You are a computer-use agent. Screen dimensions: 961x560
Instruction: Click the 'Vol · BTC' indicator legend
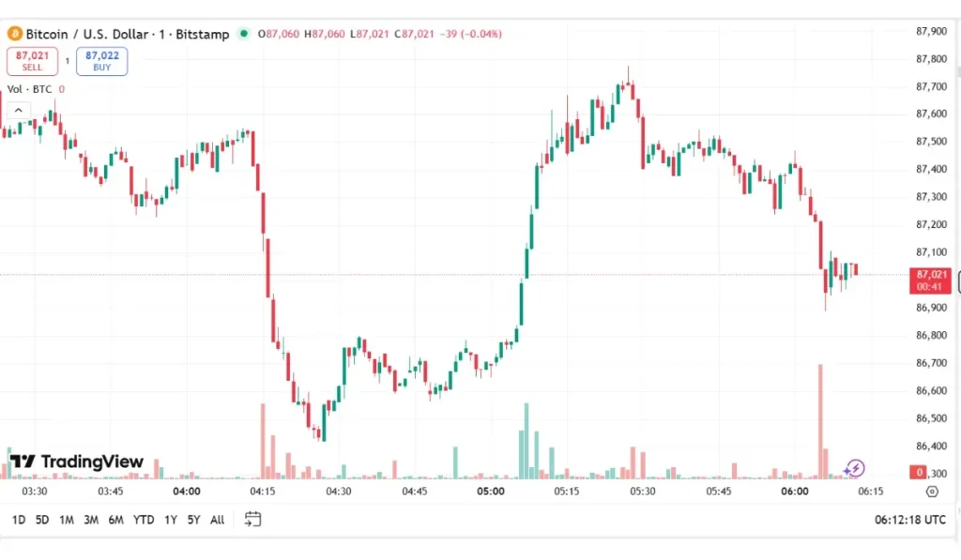(31, 88)
